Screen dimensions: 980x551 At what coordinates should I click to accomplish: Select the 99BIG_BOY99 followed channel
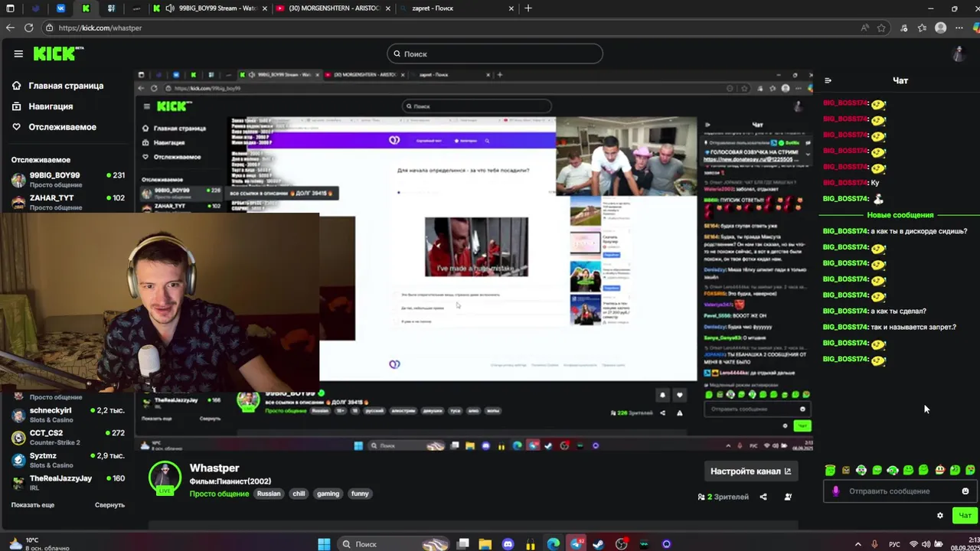pos(67,180)
